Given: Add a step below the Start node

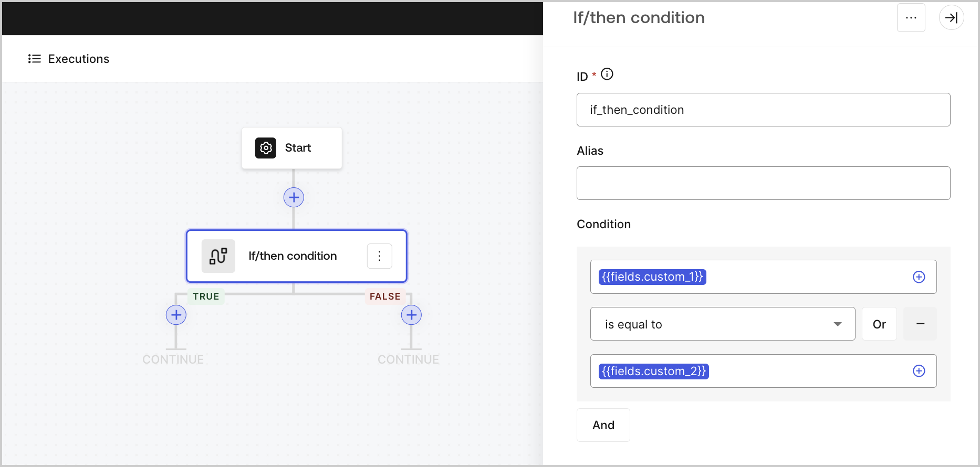Looking at the screenshot, I should click(x=294, y=197).
